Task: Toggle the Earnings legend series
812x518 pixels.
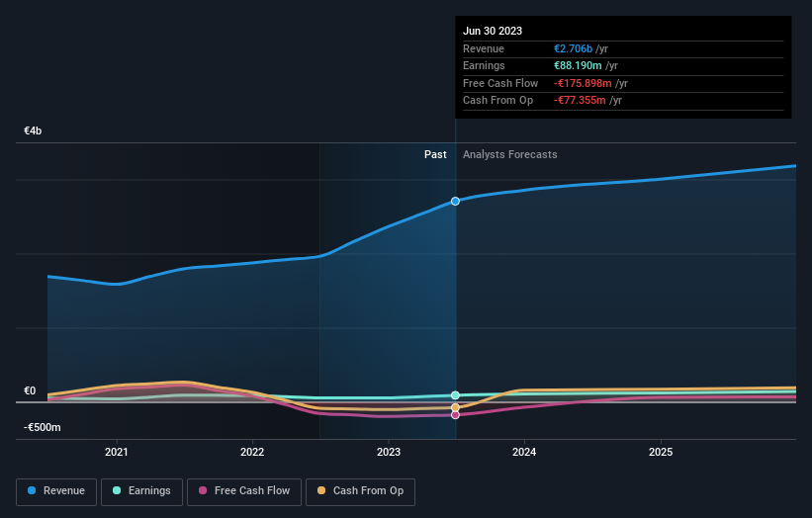Action: pyautogui.click(x=141, y=491)
